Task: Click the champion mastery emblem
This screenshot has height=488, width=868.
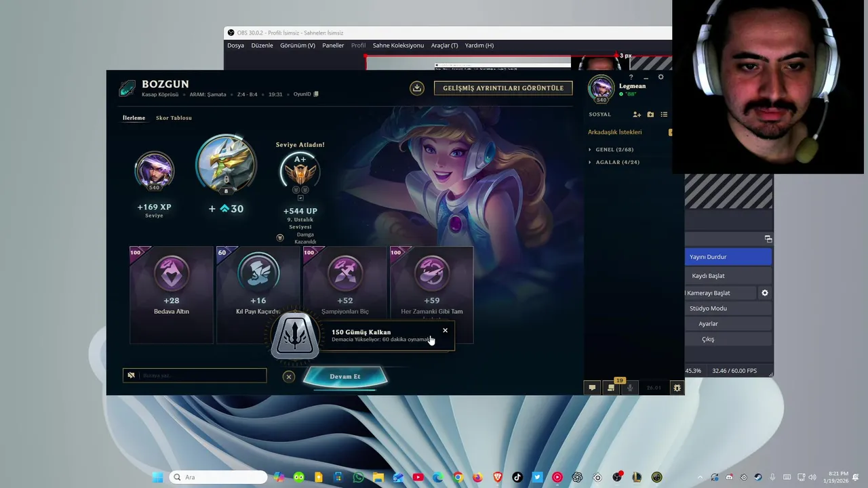Action: pos(226,165)
